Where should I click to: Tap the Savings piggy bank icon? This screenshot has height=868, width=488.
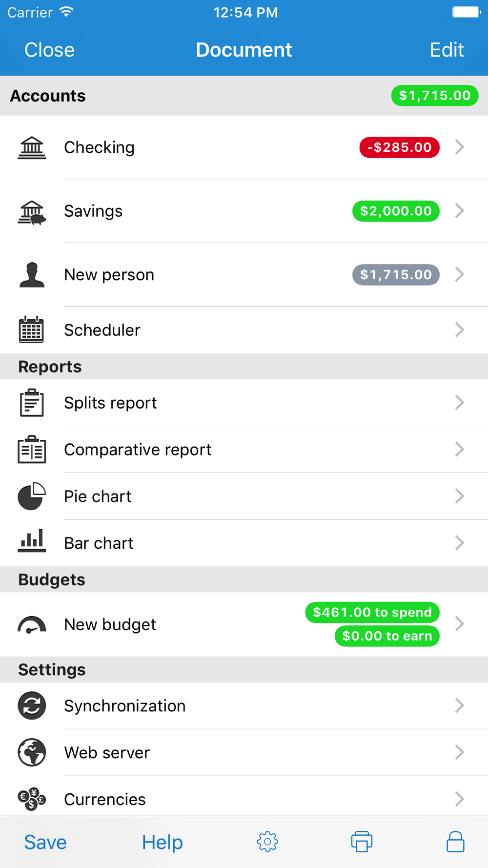32,211
